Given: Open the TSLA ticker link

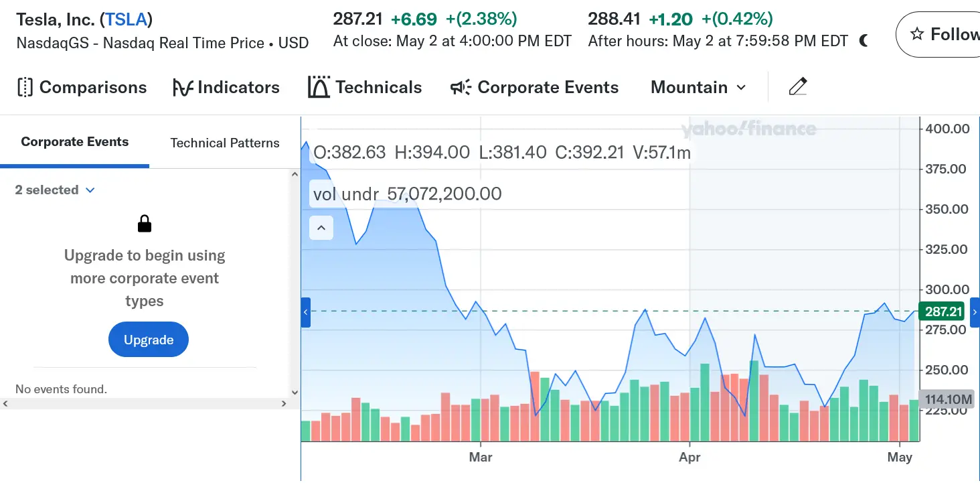Looking at the screenshot, I should click(x=127, y=19).
